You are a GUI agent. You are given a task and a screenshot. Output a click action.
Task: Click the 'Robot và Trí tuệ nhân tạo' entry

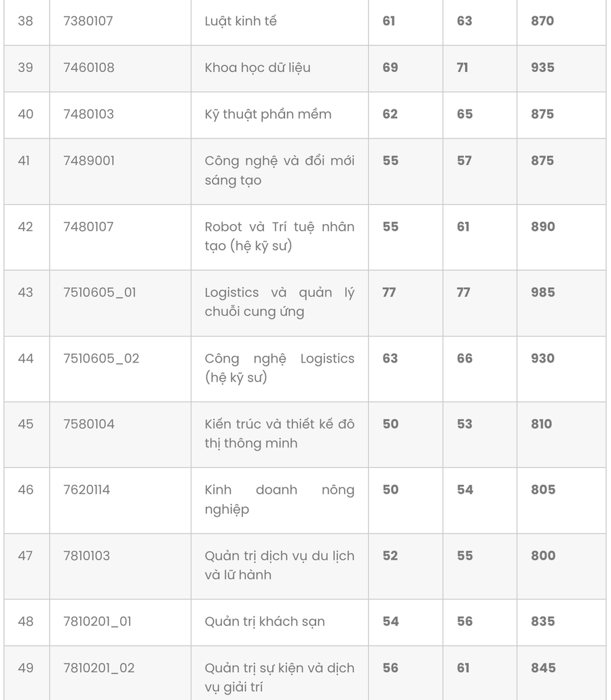pos(279,236)
